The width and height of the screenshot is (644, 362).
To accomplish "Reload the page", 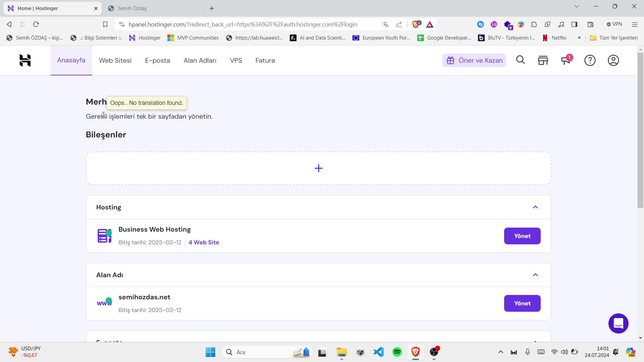I will [36, 24].
